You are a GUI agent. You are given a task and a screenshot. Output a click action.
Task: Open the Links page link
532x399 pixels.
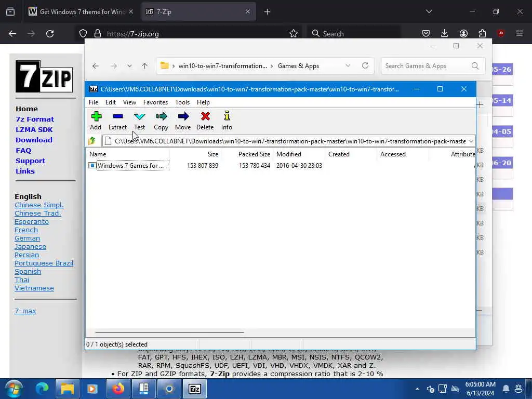point(25,171)
